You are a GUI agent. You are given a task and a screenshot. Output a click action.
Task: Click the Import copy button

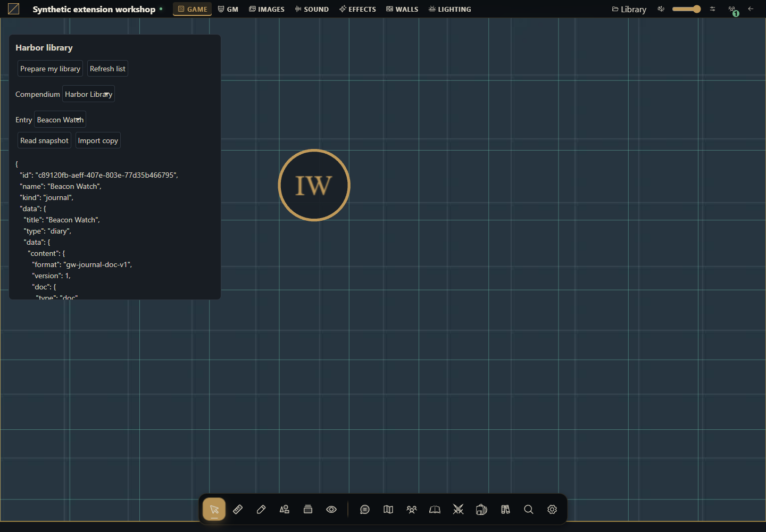tap(98, 140)
